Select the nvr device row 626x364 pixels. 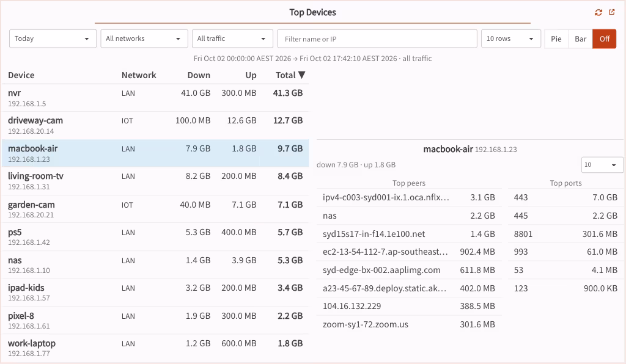click(155, 98)
